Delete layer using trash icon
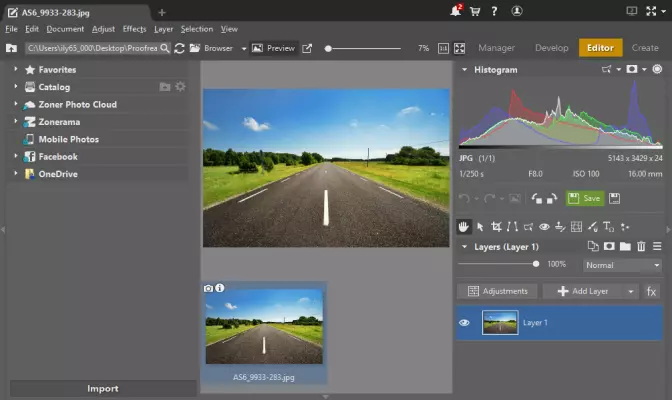Screen dimensions: 672x400 coord(641,246)
